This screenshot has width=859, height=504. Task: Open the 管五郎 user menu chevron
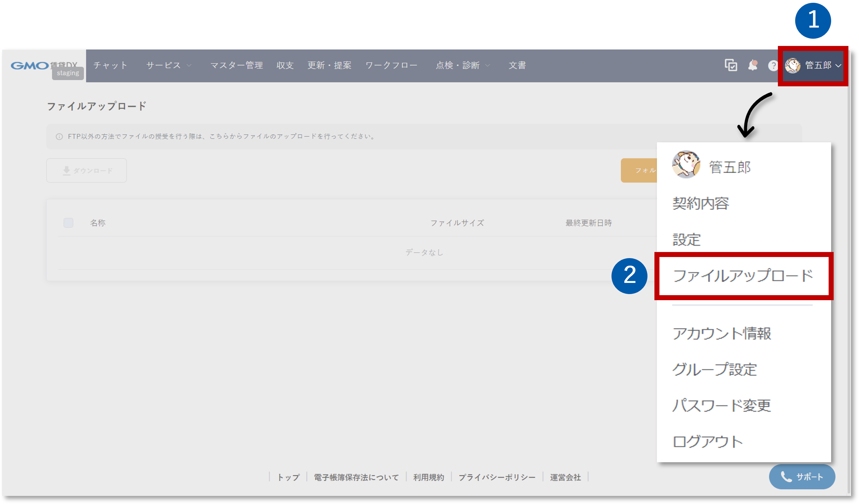pyautogui.click(x=838, y=65)
